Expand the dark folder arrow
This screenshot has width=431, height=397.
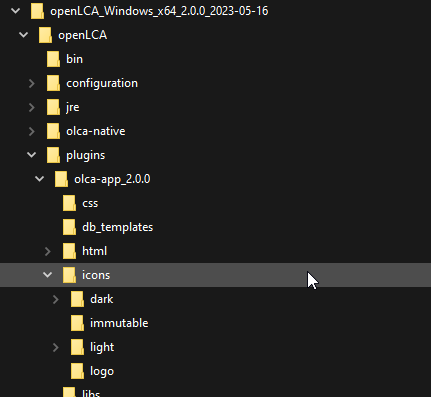(56, 299)
